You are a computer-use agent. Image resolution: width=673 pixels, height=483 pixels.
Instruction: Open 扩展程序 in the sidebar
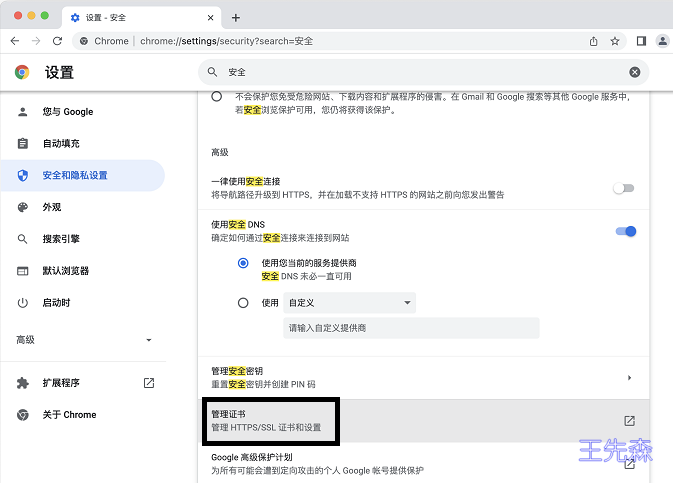click(82, 383)
